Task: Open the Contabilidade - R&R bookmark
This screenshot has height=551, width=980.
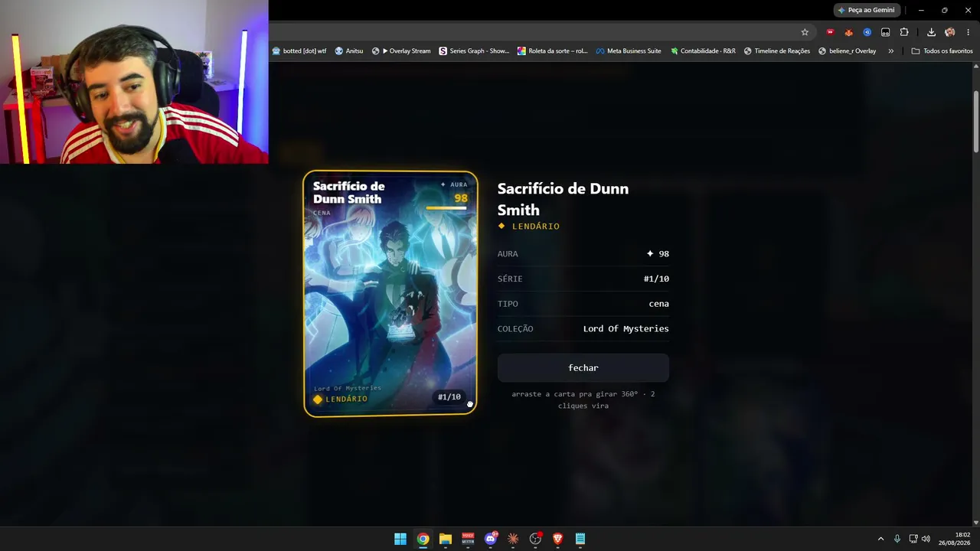Action: [703, 51]
